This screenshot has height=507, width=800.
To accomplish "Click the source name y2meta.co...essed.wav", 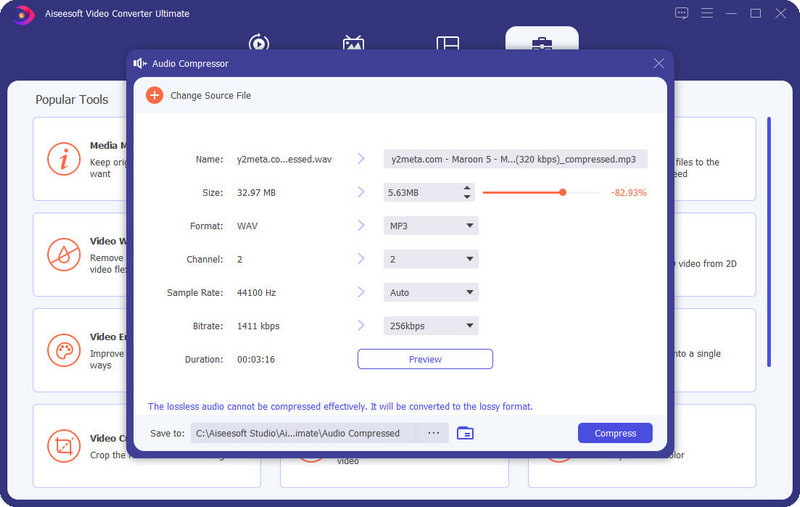I will (x=284, y=159).
